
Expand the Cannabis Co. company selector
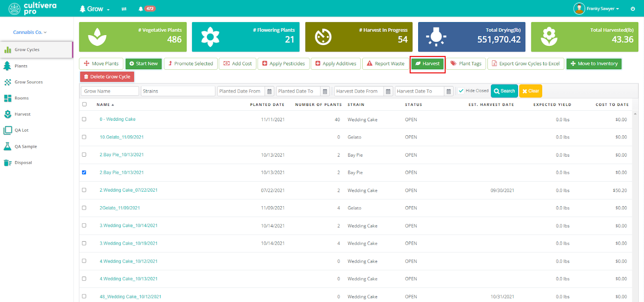[30, 32]
